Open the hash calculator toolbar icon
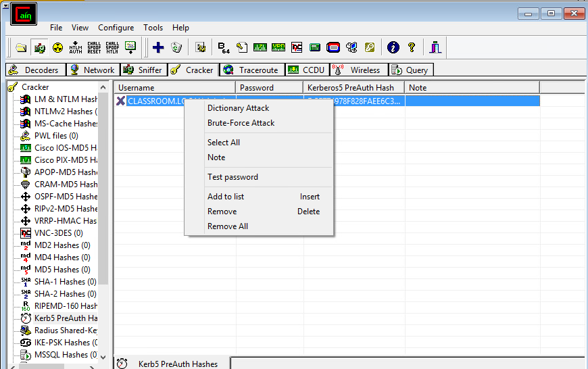This screenshot has width=588, height=369. point(315,47)
